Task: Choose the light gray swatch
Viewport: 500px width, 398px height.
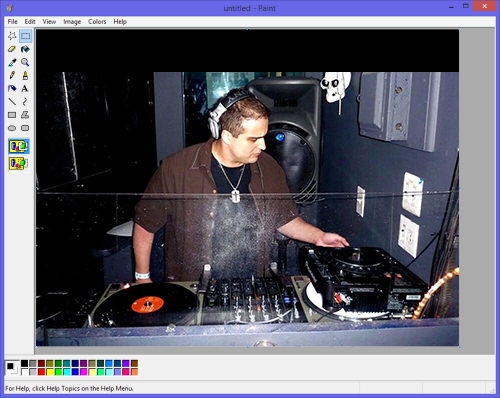Action: (33, 372)
